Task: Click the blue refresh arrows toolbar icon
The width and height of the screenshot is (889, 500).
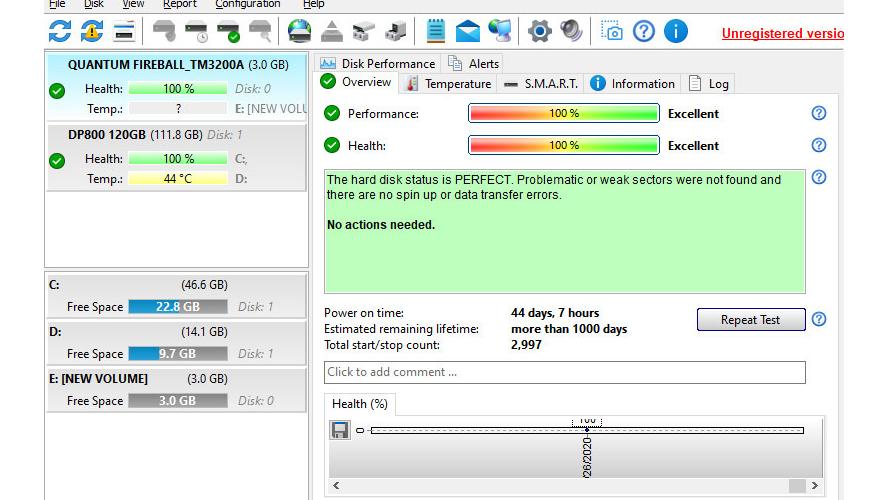Action: 60,31
